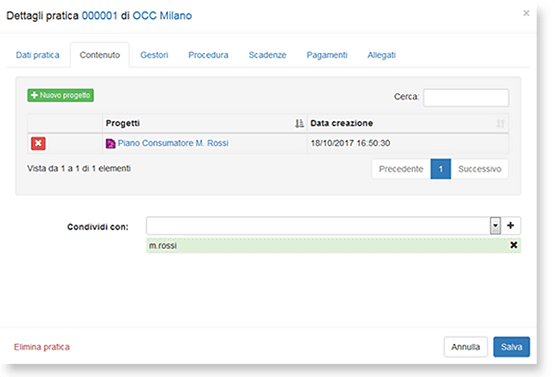The width and height of the screenshot is (555, 377).
Task: Open the Gestori tab
Action: pyautogui.click(x=154, y=55)
